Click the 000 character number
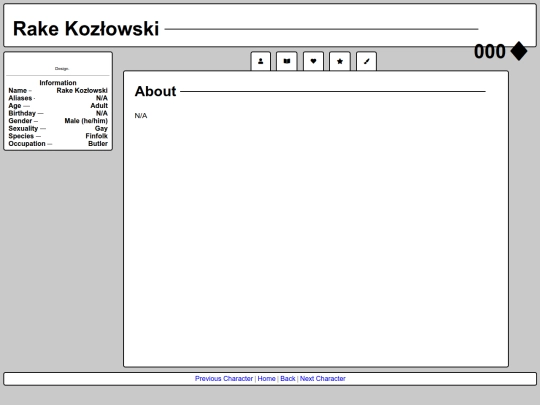540x405 pixels. 490,52
